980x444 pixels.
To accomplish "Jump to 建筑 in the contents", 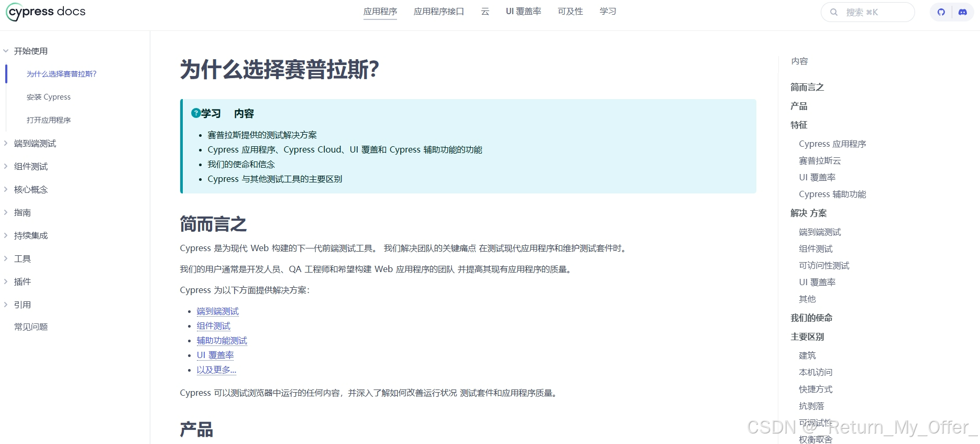I will [x=807, y=355].
